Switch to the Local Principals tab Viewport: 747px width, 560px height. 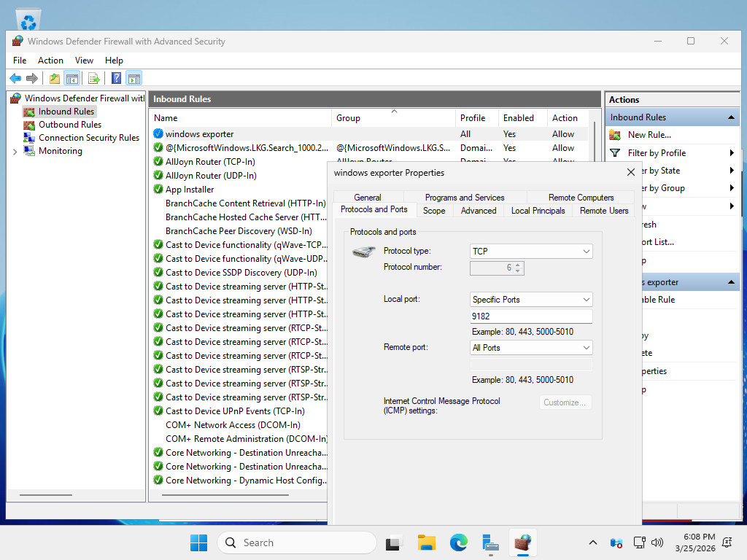click(538, 211)
